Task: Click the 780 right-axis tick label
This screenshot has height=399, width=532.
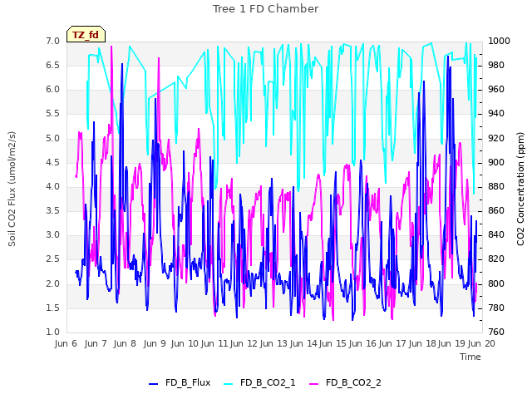Action: [x=496, y=308]
